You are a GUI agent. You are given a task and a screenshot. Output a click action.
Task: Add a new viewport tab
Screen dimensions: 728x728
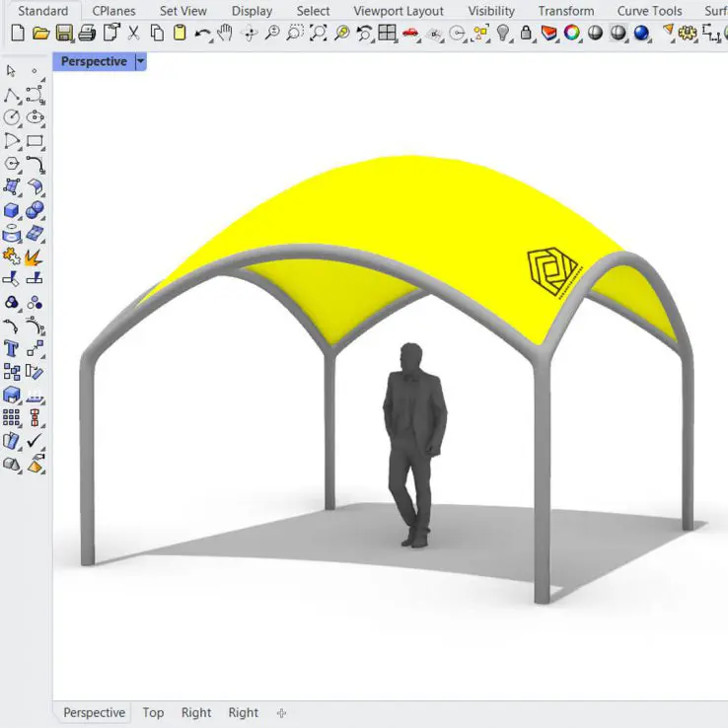pyautogui.click(x=281, y=712)
